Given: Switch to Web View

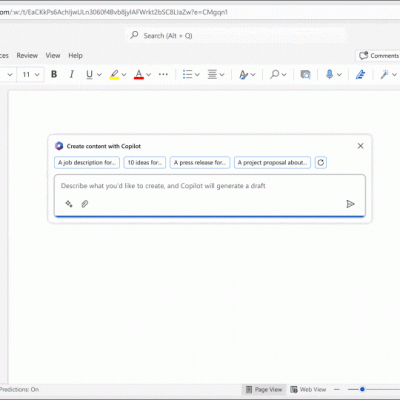Looking at the screenshot, I should [308, 389].
